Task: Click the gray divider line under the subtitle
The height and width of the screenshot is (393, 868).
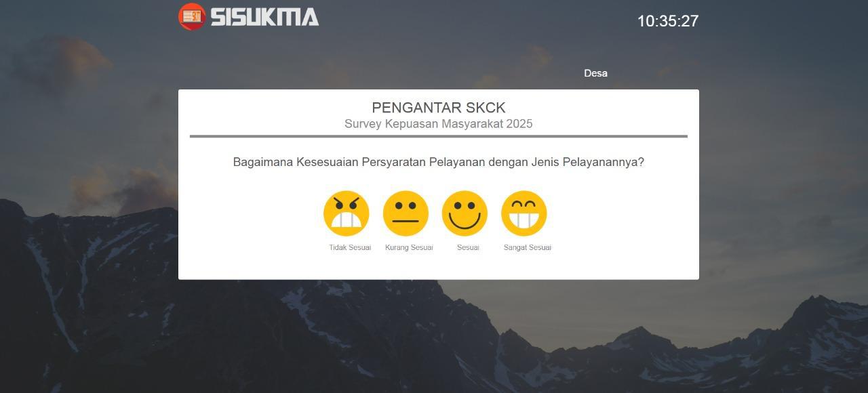Action: (439, 136)
